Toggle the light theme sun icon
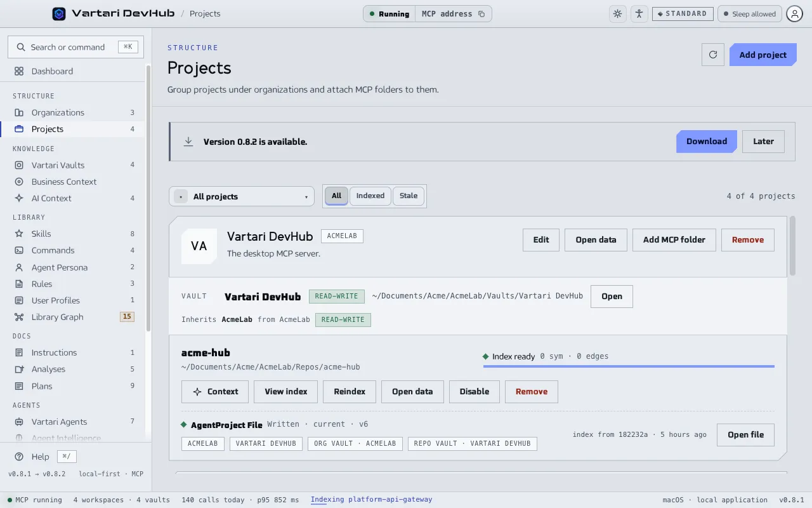The height and width of the screenshot is (508, 812). pyautogui.click(x=617, y=13)
